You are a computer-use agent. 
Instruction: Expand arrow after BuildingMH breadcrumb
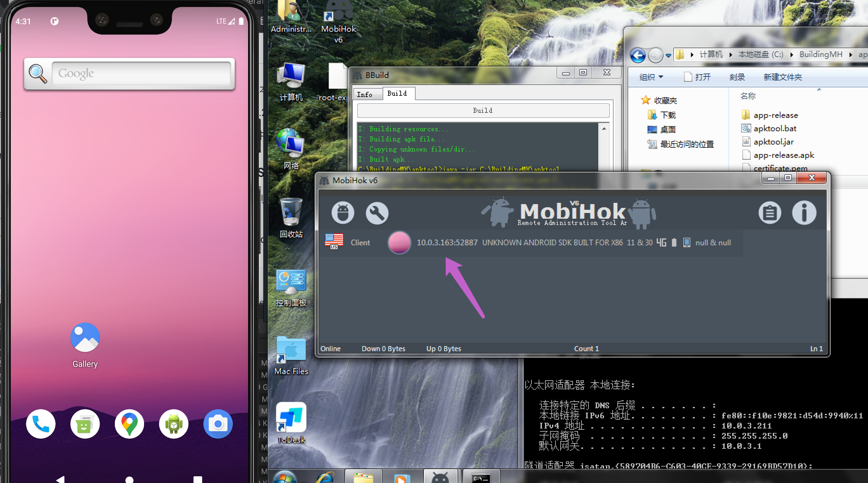click(850, 55)
